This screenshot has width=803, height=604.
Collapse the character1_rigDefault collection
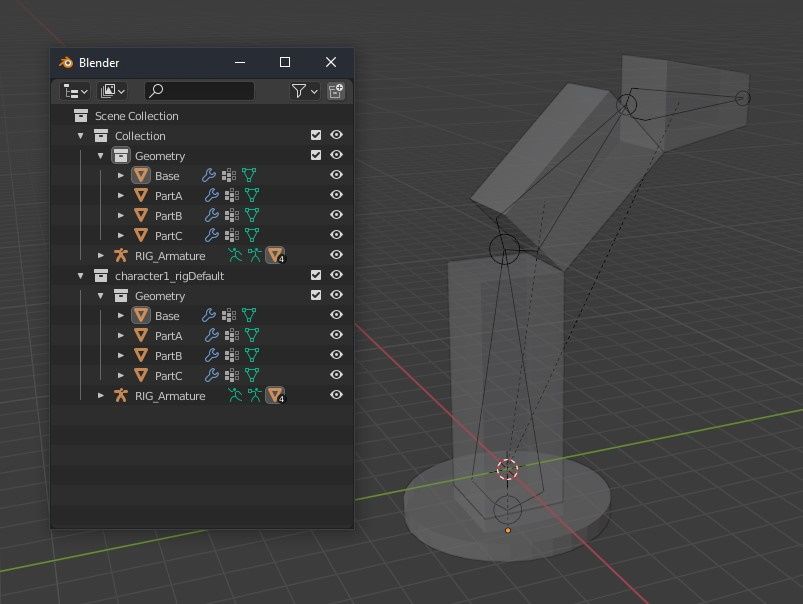pos(80,276)
